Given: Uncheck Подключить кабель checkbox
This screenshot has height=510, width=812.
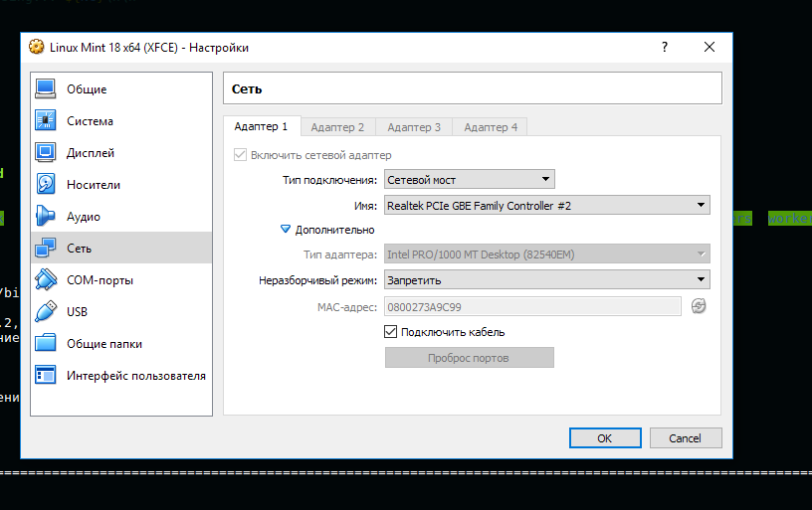Looking at the screenshot, I should point(390,332).
